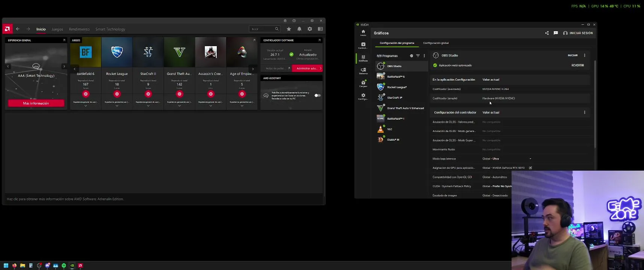Select VLC in NVIDIA programs list

[401, 129]
